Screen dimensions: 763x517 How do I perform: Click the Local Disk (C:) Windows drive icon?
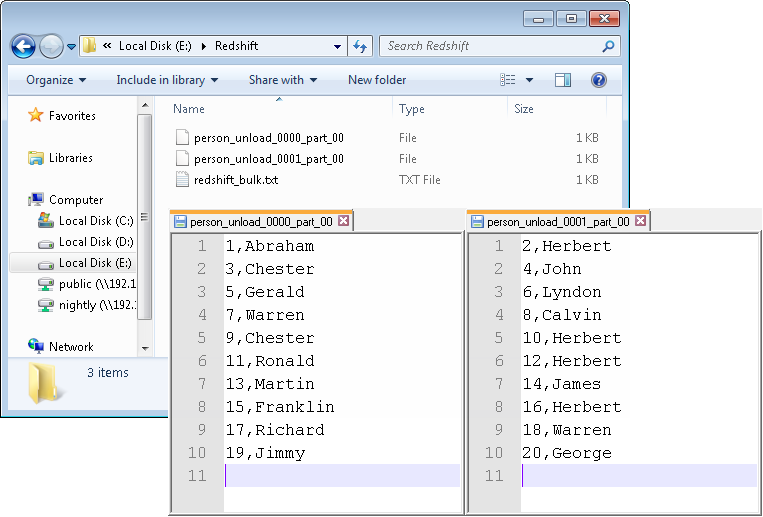46,221
